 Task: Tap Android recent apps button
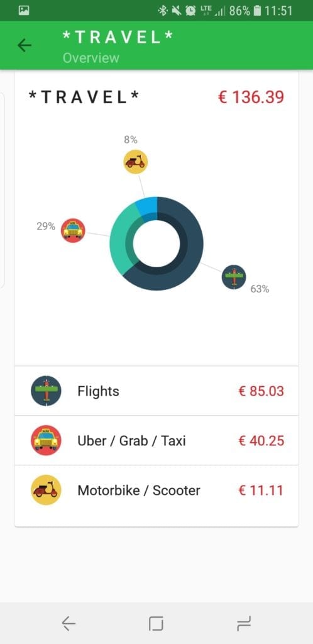point(244,623)
